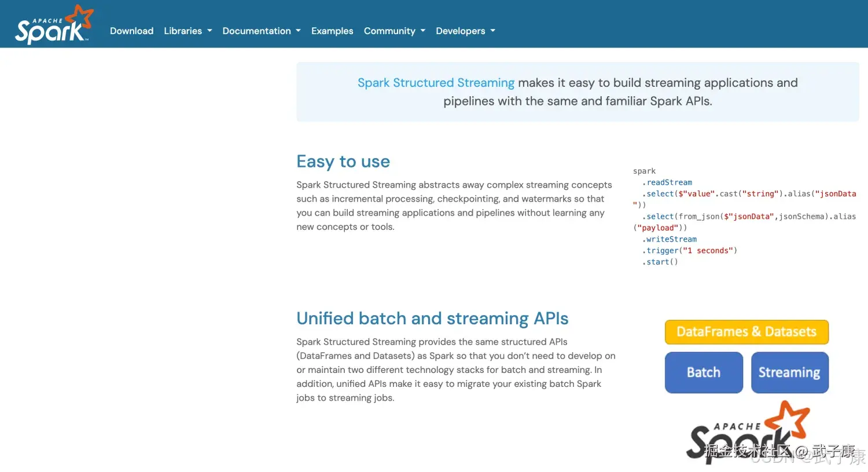The height and width of the screenshot is (472, 868).
Task: Expand the Libraries dropdown menu
Action: point(188,31)
